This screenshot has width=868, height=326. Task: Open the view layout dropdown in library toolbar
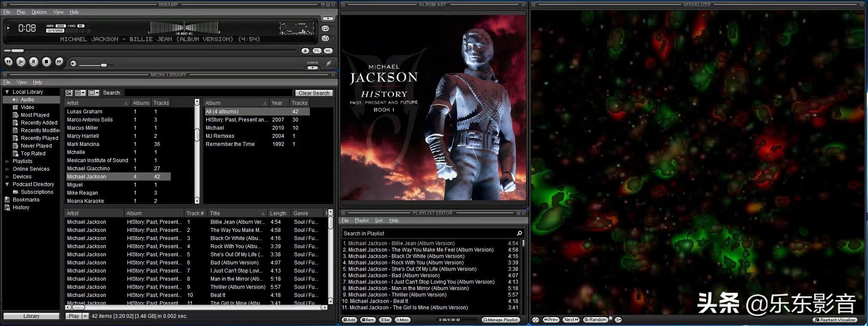pyautogui.click(x=80, y=93)
